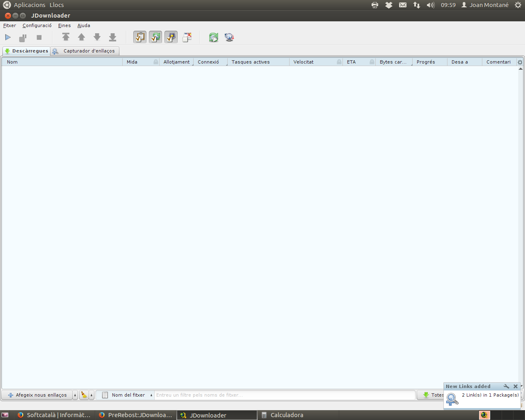Open the Ajuda menu
This screenshot has height=420, width=525.
[x=84, y=25]
